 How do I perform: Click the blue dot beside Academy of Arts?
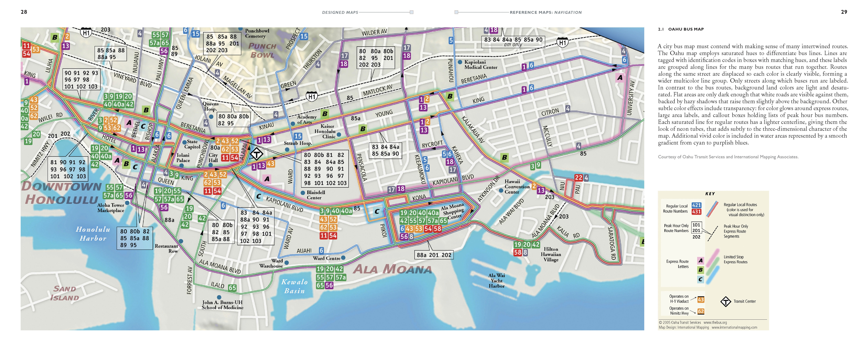point(293,124)
